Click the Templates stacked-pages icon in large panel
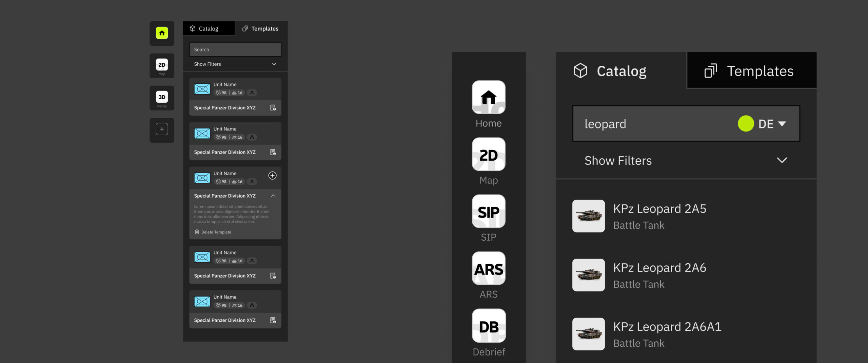 tap(710, 71)
